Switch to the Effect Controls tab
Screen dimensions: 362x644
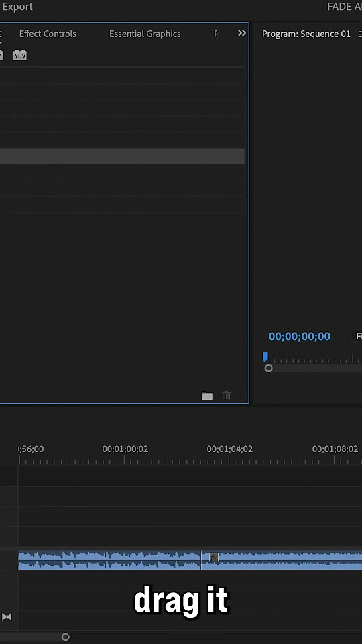pos(48,34)
